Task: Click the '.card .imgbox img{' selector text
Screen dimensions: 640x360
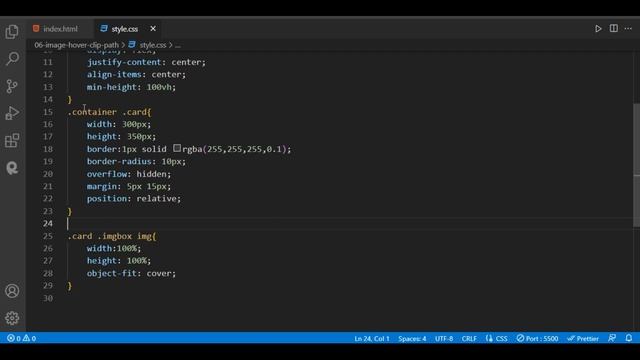Action: 112,236
